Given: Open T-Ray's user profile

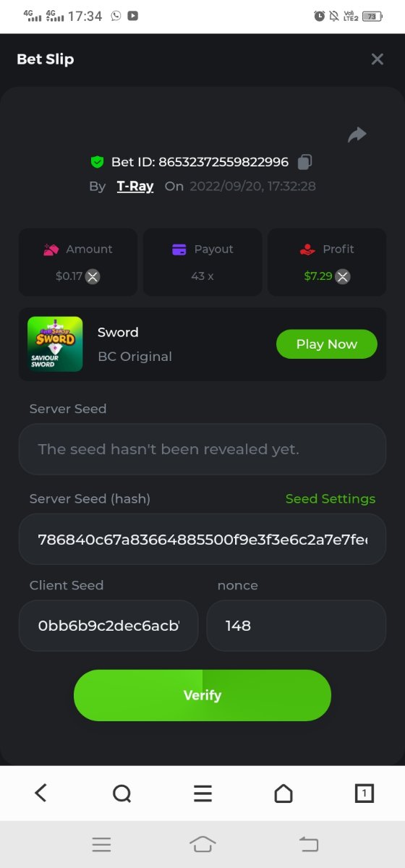Looking at the screenshot, I should pos(135,186).
